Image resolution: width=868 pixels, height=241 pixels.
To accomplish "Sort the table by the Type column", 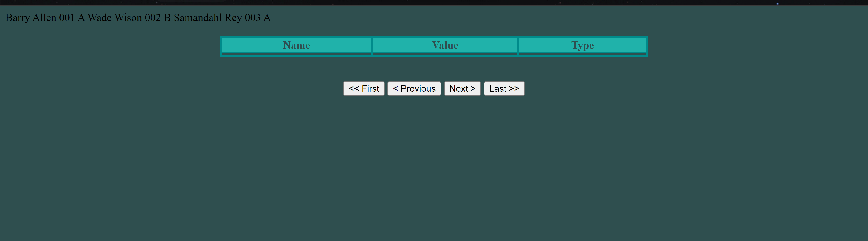I will click(583, 45).
